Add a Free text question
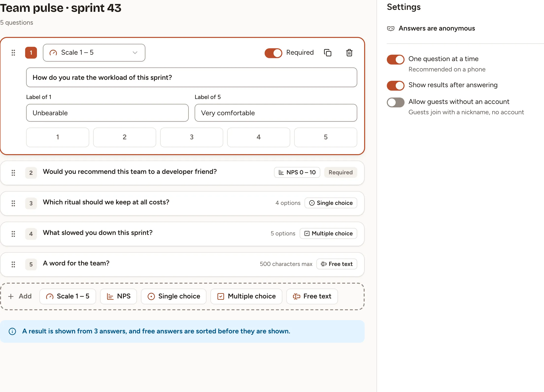 [312, 296]
